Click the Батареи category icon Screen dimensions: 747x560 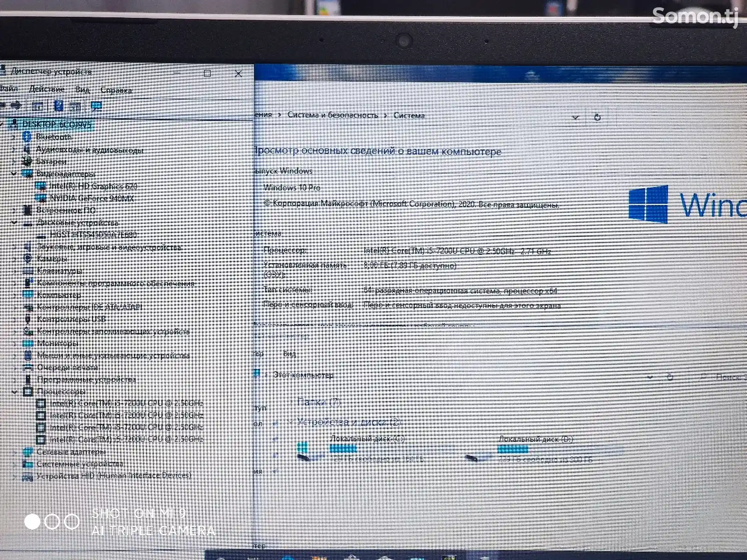(x=27, y=161)
